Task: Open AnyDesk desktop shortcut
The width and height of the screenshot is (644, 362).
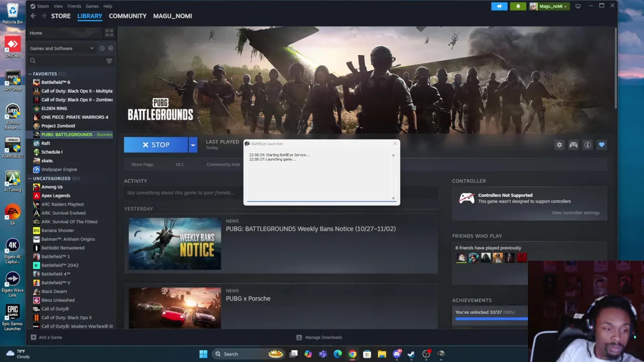Action: tap(13, 47)
